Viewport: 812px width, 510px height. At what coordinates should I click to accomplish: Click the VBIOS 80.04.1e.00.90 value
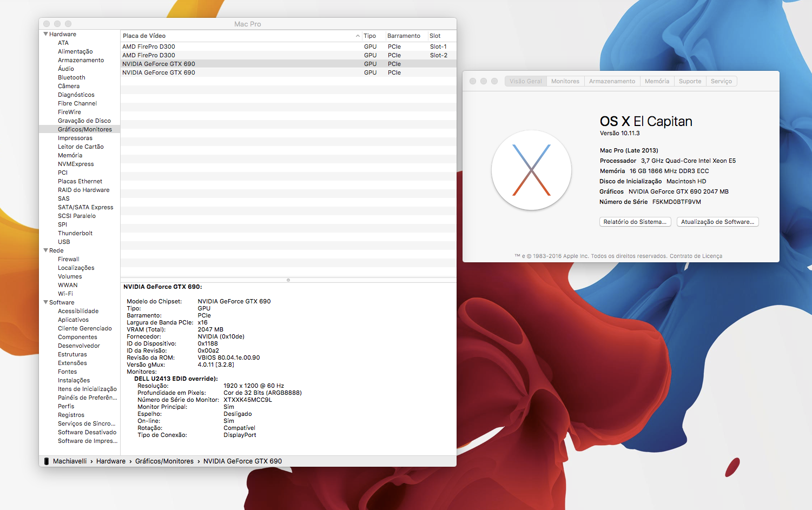click(x=229, y=357)
